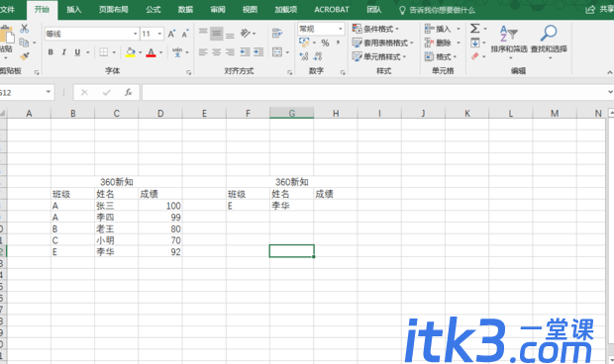614x364 pixels.
Task: Click the phonetic guide wén icon
Action: coord(177,52)
